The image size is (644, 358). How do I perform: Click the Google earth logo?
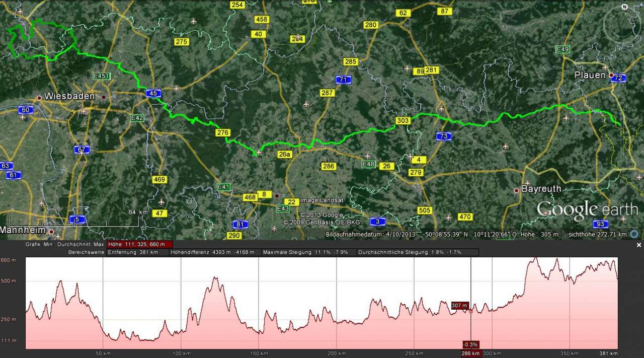tap(587, 209)
